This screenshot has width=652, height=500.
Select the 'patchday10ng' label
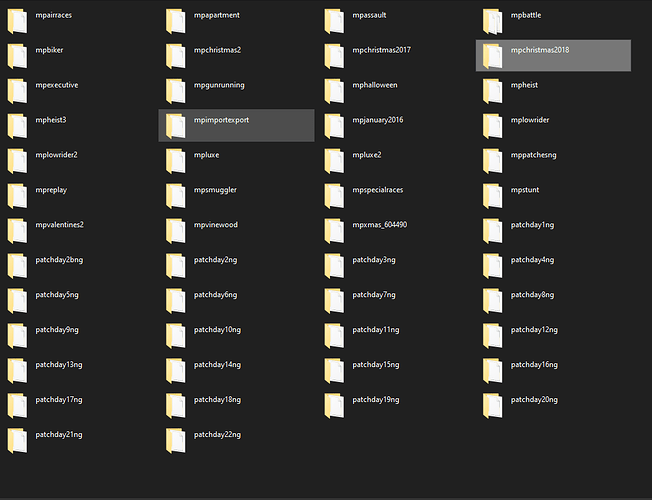217,330
